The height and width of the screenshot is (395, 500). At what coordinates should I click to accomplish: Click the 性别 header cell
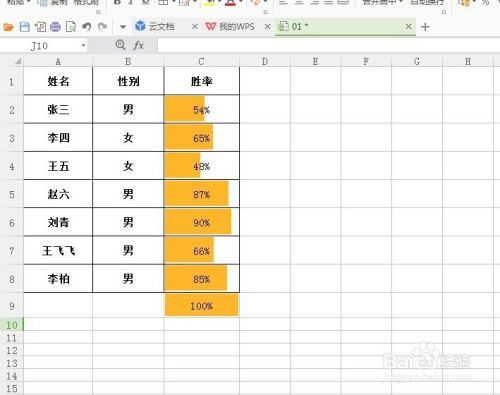pos(128,81)
